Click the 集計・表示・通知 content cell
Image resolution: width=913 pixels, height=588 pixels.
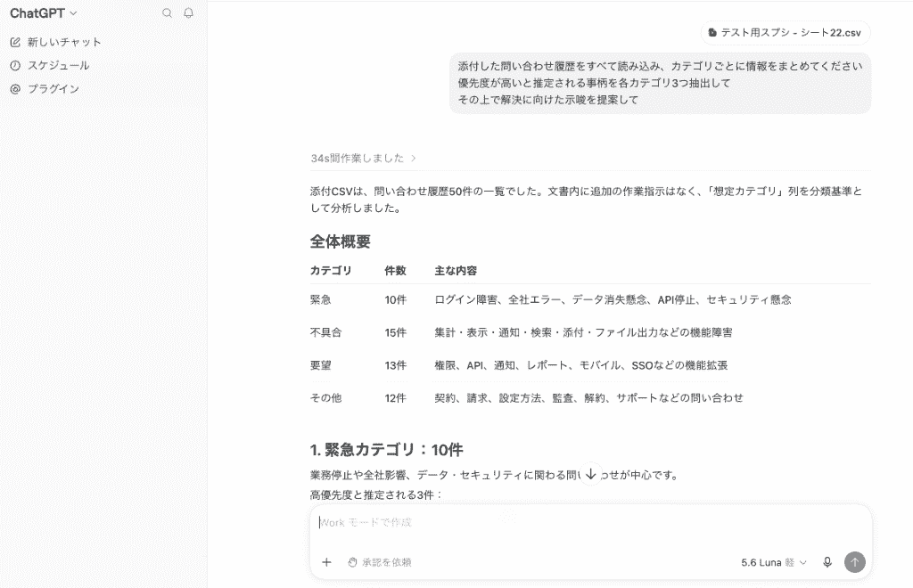coord(583,332)
